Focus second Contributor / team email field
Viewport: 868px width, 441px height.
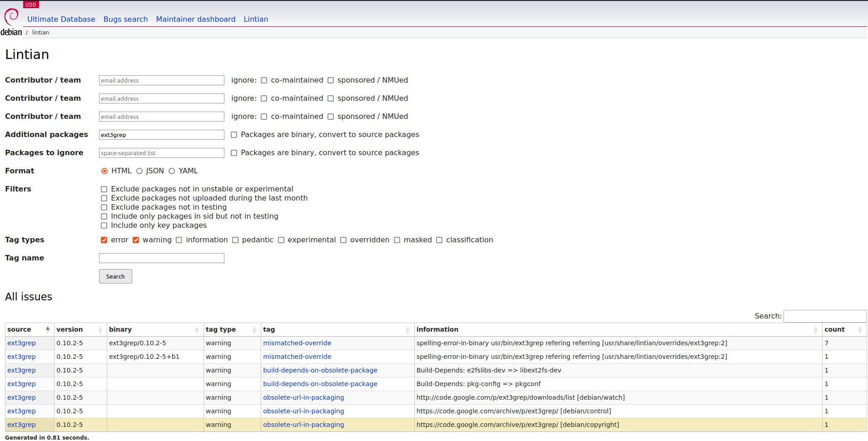tap(162, 98)
